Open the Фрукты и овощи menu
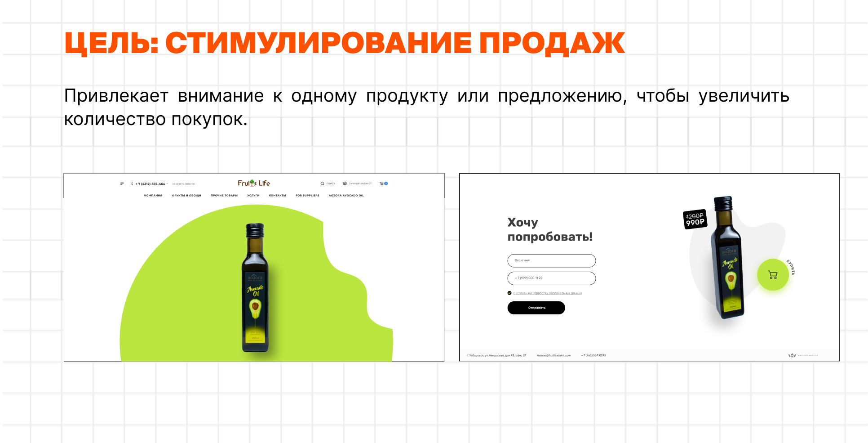The height and width of the screenshot is (443, 868). pyautogui.click(x=186, y=196)
